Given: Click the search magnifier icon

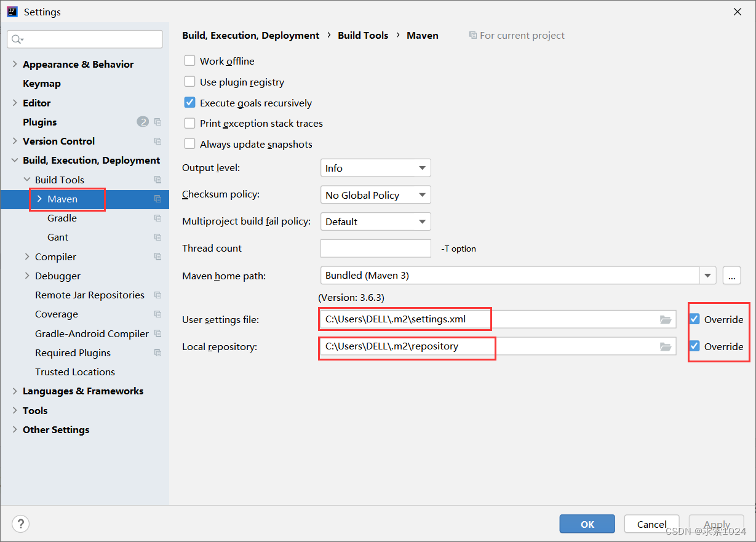Looking at the screenshot, I should tap(17, 39).
